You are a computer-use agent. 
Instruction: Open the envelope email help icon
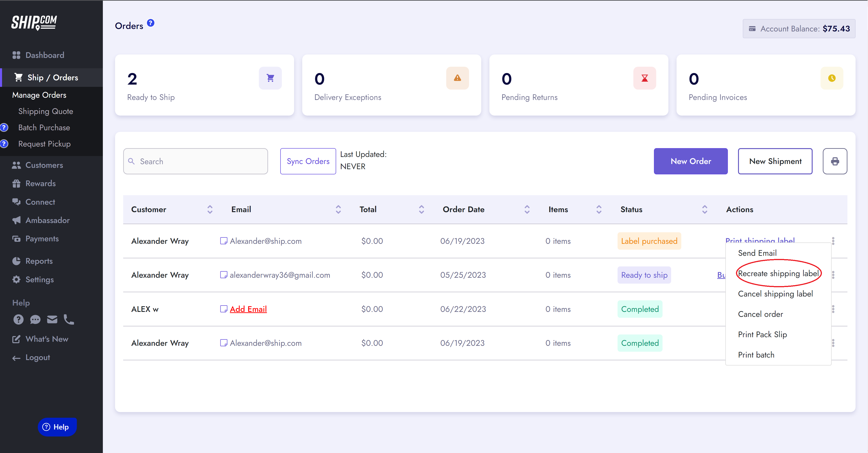52,319
